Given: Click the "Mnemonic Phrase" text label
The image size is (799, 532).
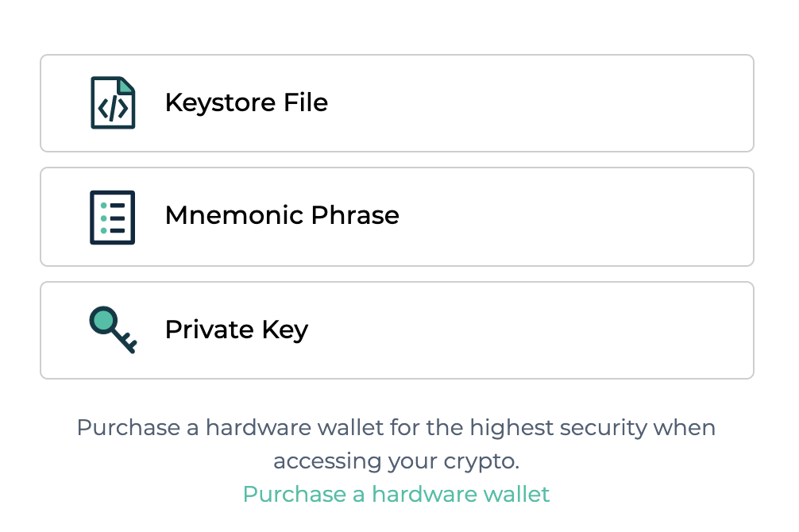Looking at the screenshot, I should [282, 215].
